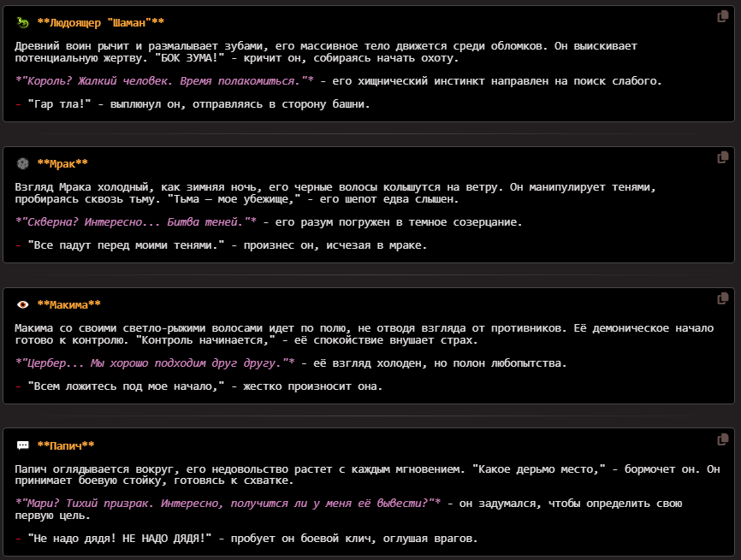Image resolution: width=741 pixels, height=560 pixels.
Task: Click the pink thought "Скверна? Интересно..."
Action: (136, 222)
